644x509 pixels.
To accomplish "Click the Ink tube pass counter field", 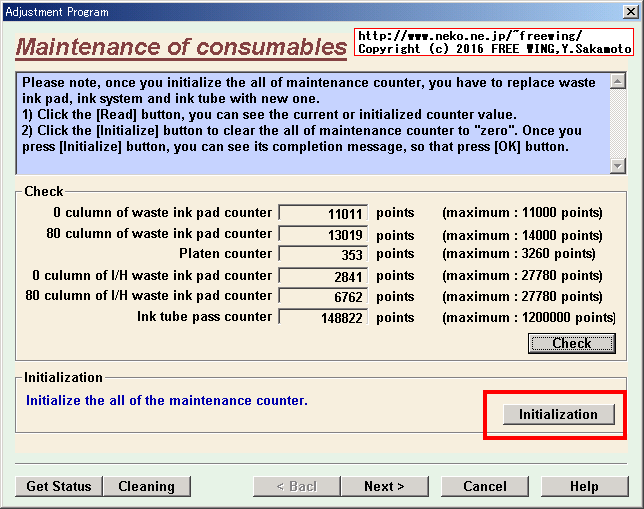I will click(x=323, y=317).
